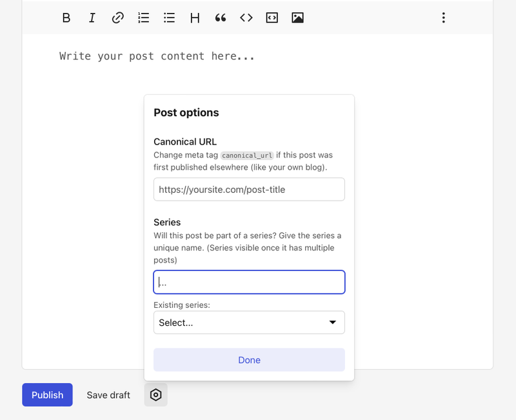The image size is (516, 420).
Task: Open the Existing series Select dropdown
Action: 249,323
